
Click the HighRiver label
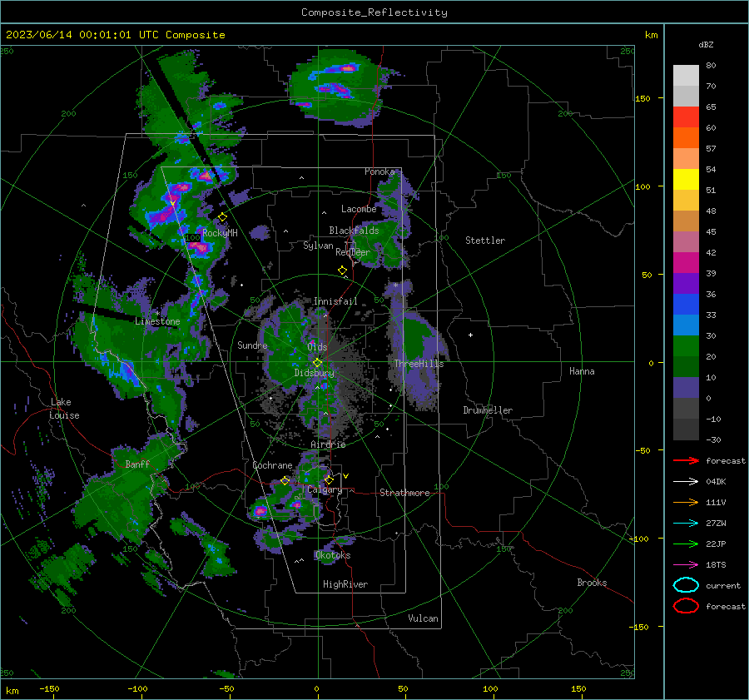point(345,584)
